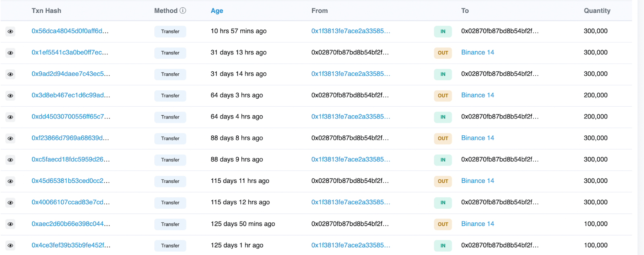
Task: Click eye icon beside 0x9ad2d94daee7c43ec5 row
Action: [10, 74]
